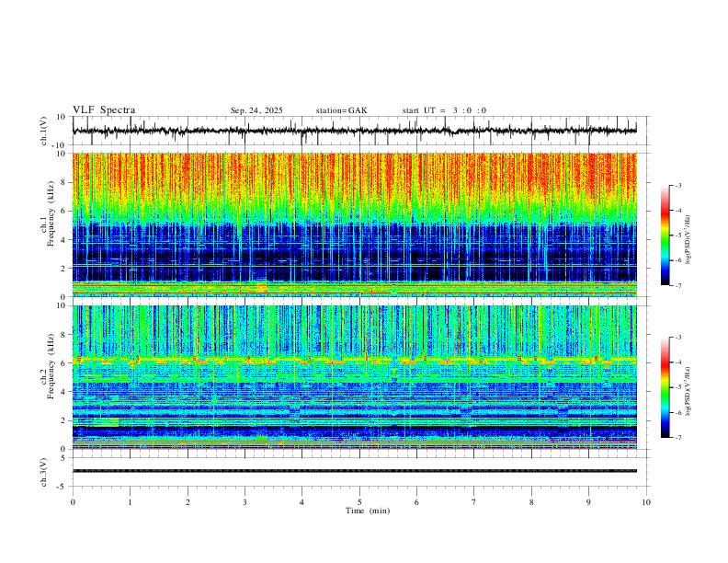Select the "start UT = 3 :0 :0" text

pos(444,110)
